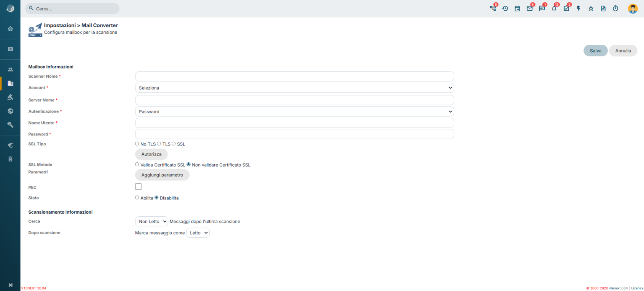644x291 pixels.
Task: Open the Cerca Non Letto dropdown
Action: tap(151, 221)
